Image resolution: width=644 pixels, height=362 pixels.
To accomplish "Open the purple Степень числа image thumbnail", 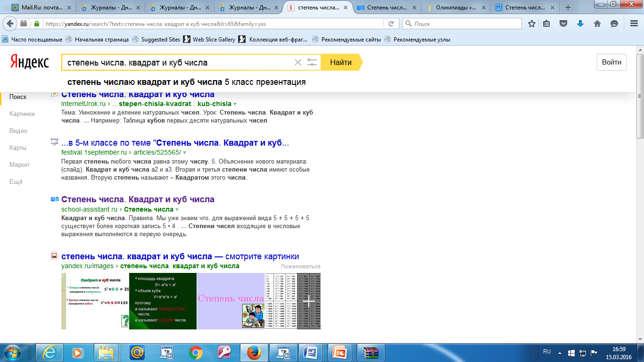I will pos(230,301).
